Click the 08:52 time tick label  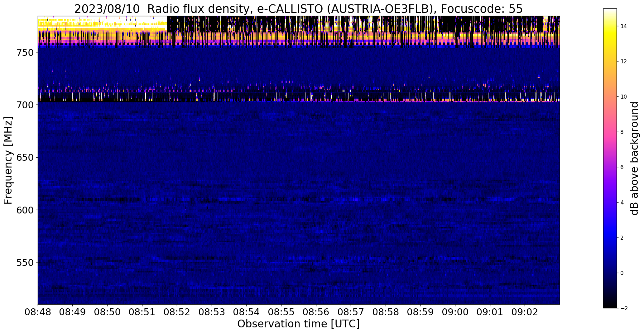(x=177, y=312)
